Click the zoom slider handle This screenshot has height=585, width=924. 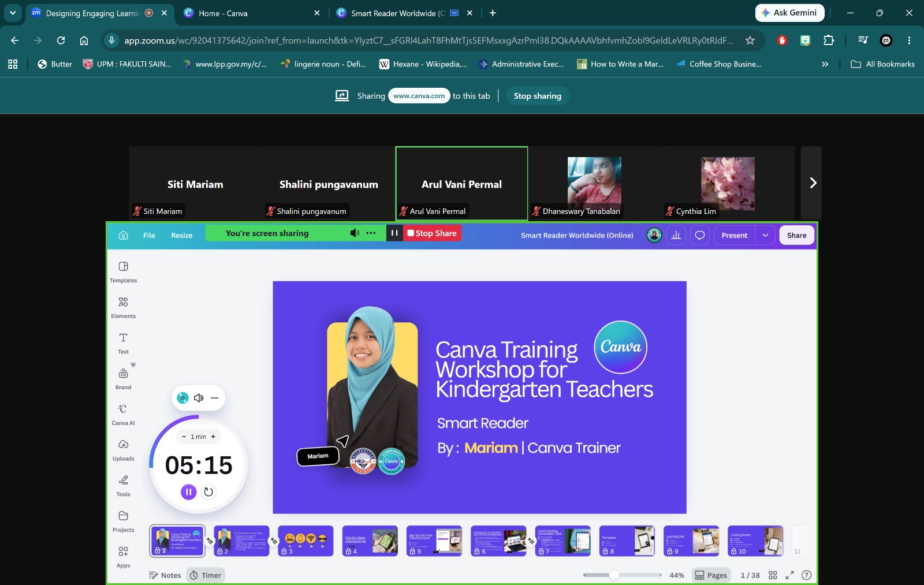pyautogui.click(x=614, y=575)
